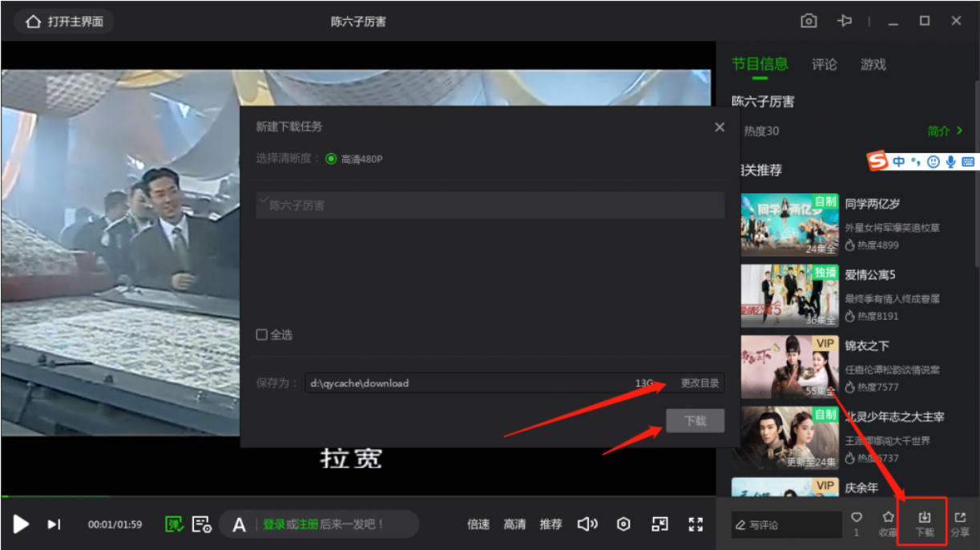Open Sogou emoji smiley icon

point(933,161)
